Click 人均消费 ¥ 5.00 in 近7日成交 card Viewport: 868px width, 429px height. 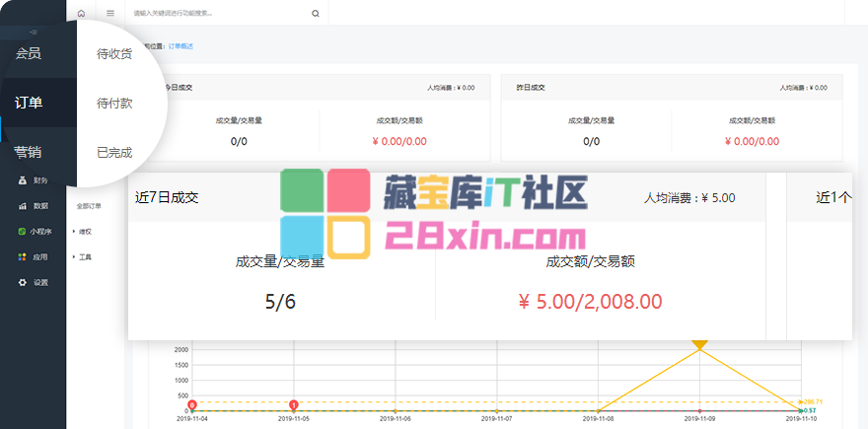click(689, 197)
